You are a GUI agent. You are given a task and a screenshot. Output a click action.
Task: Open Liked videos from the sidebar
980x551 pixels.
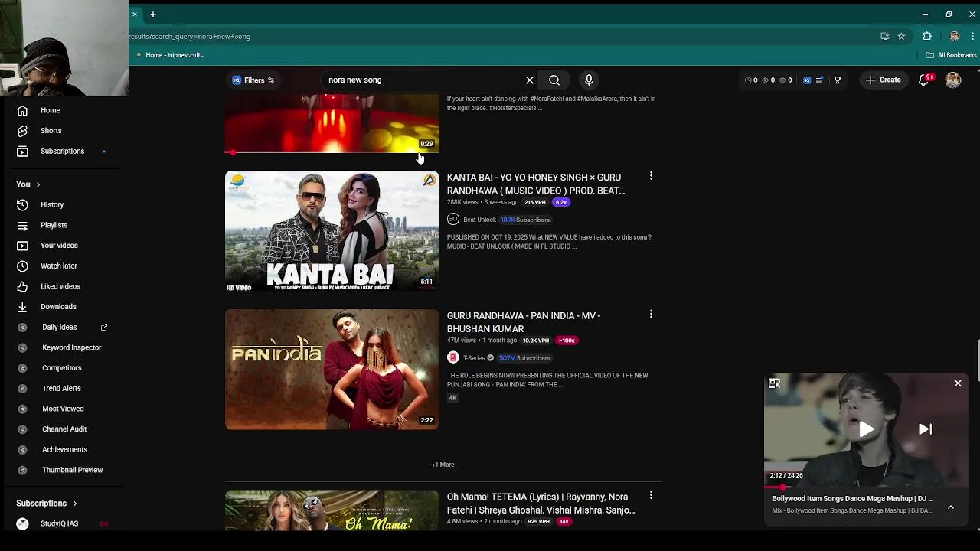click(x=60, y=286)
